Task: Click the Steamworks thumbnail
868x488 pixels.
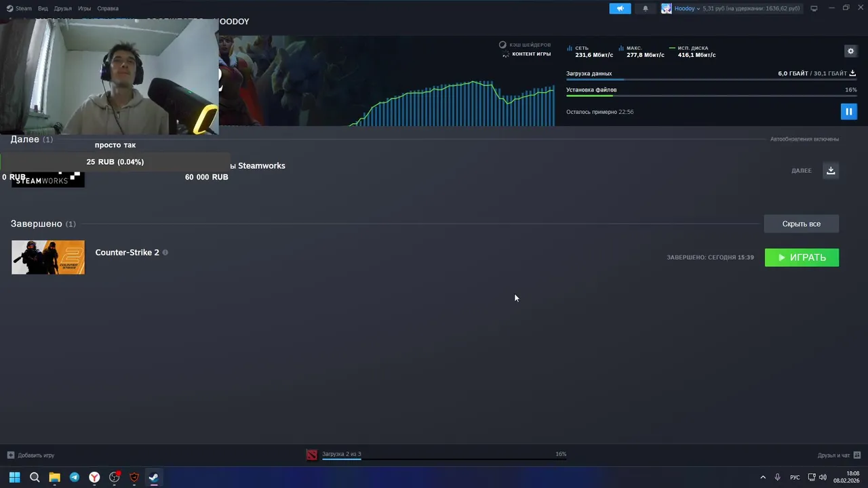Action: (x=48, y=180)
